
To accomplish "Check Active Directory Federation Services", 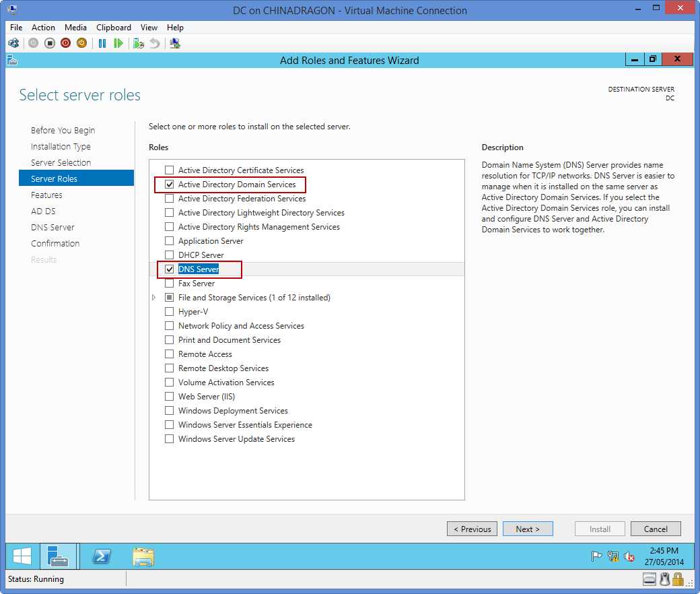I will click(x=169, y=198).
